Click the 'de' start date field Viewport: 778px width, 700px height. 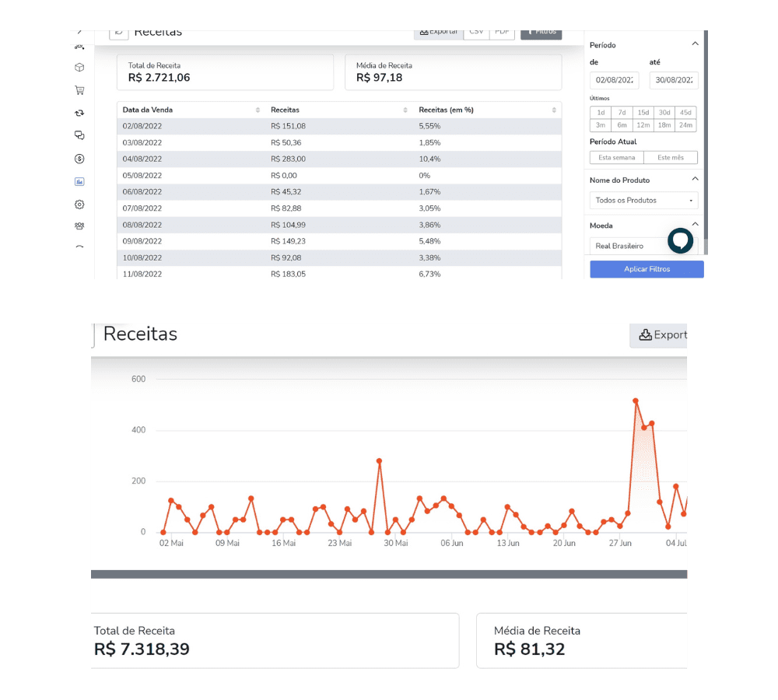coord(614,80)
